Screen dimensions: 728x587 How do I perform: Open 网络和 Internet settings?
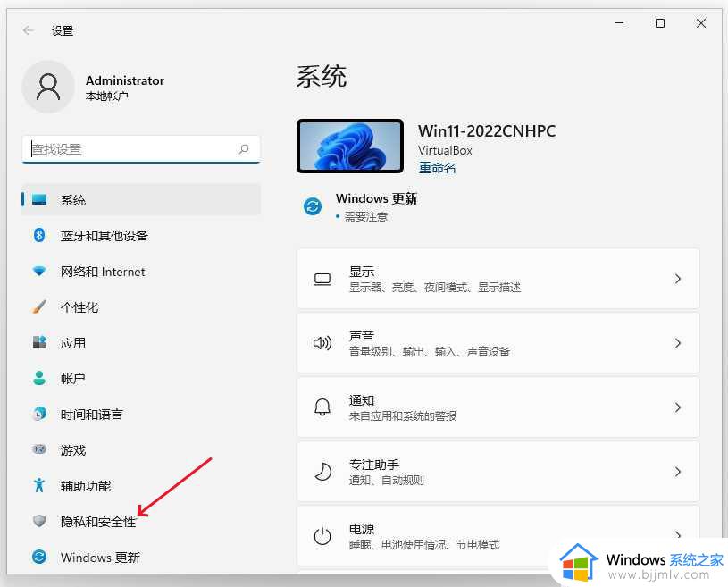coord(141,272)
